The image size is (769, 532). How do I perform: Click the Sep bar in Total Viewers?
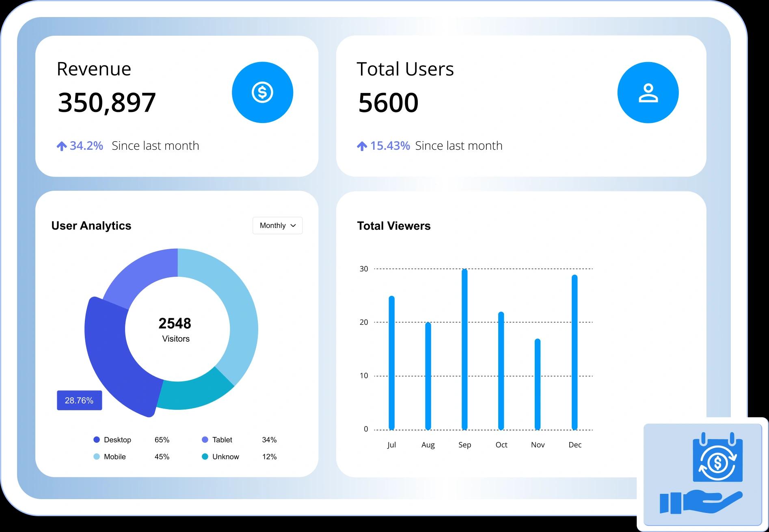coord(464,349)
